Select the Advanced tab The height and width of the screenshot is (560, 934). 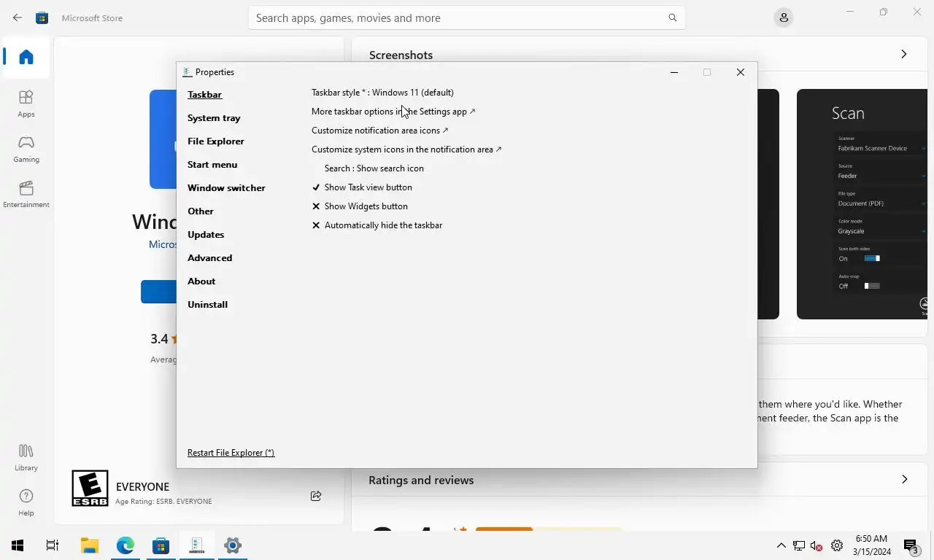(209, 258)
